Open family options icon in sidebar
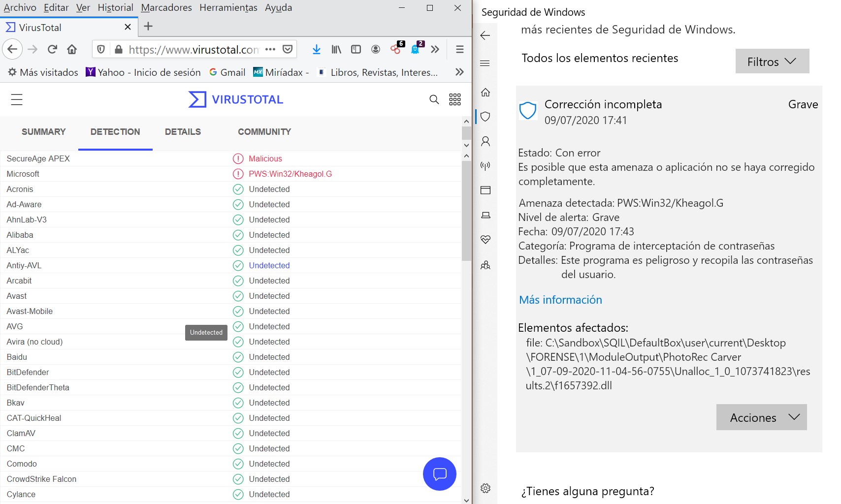 tap(485, 265)
